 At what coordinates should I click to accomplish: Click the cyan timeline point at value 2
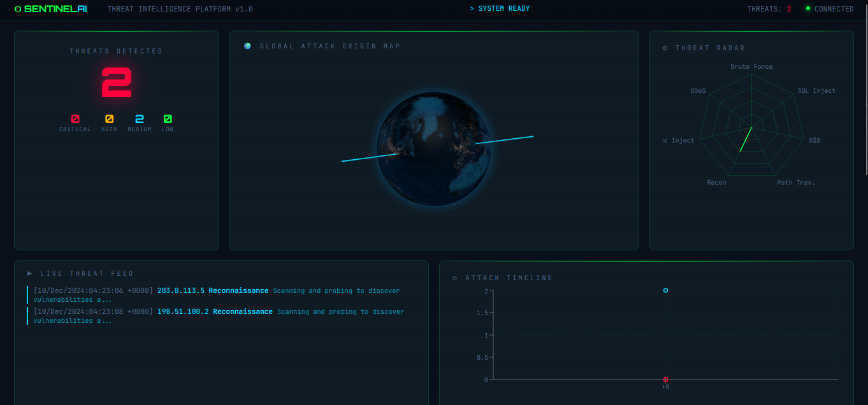coord(665,290)
